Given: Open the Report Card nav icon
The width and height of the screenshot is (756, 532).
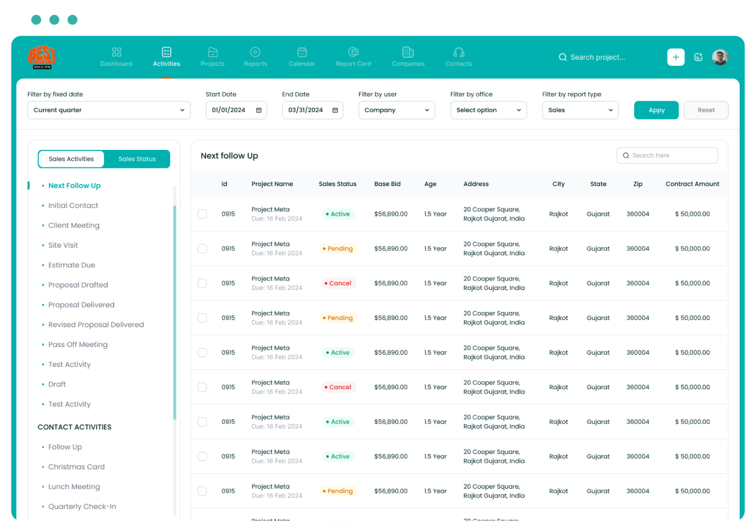Looking at the screenshot, I should point(354,52).
